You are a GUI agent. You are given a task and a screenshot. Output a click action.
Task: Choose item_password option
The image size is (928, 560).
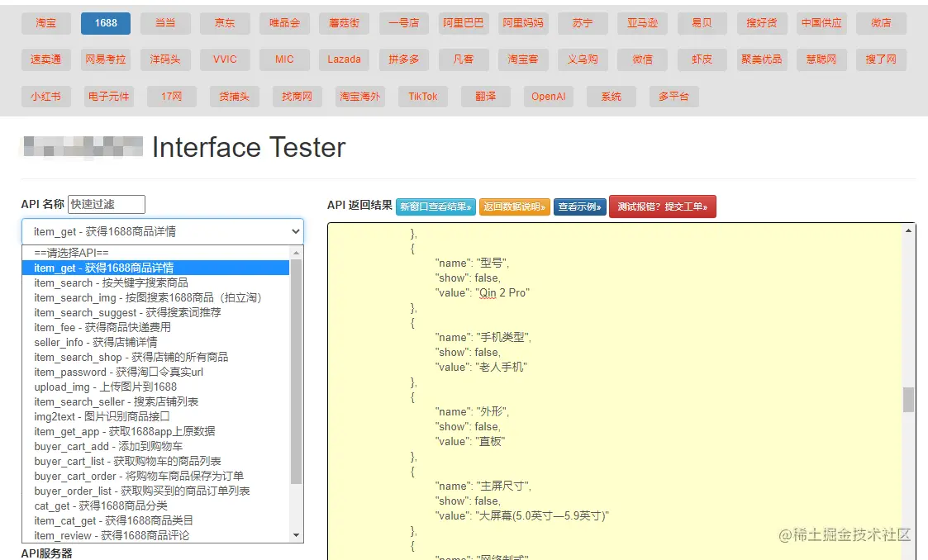coord(155,372)
